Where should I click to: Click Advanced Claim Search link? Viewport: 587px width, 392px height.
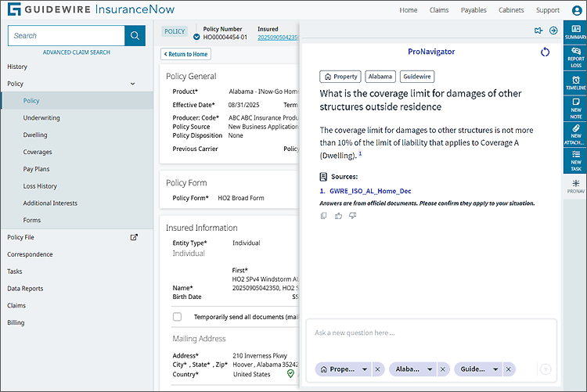tap(77, 52)
